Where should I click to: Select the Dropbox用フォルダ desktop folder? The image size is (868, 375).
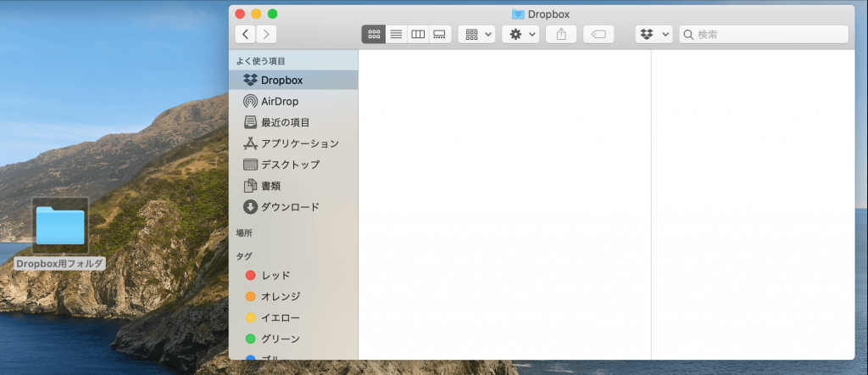point(60,226)
